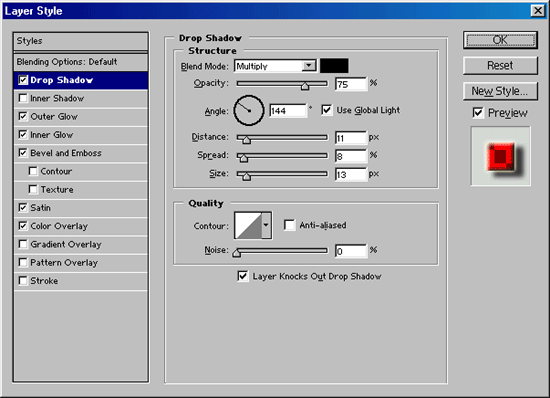Confirm with the OK button
Screen dimensions: 550x398
(500, 40)
